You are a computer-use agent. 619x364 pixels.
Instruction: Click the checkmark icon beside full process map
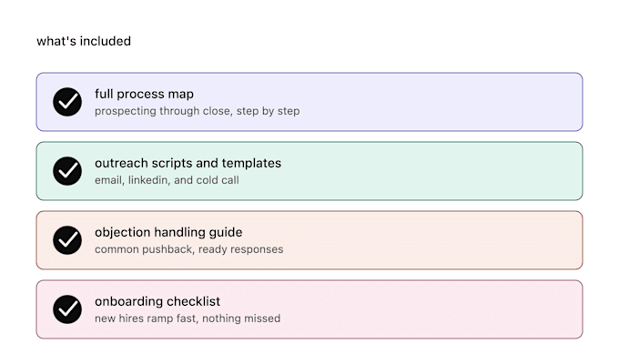click(67, 102)
